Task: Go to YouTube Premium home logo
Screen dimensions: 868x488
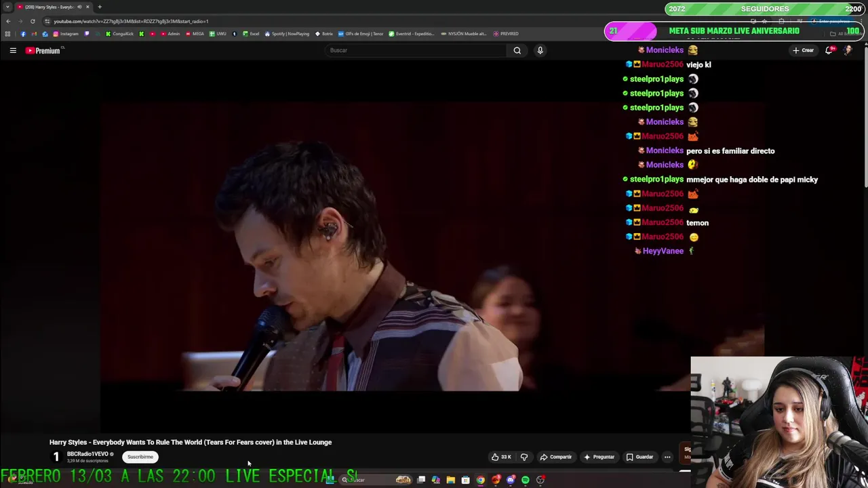Action: [43, 50]
